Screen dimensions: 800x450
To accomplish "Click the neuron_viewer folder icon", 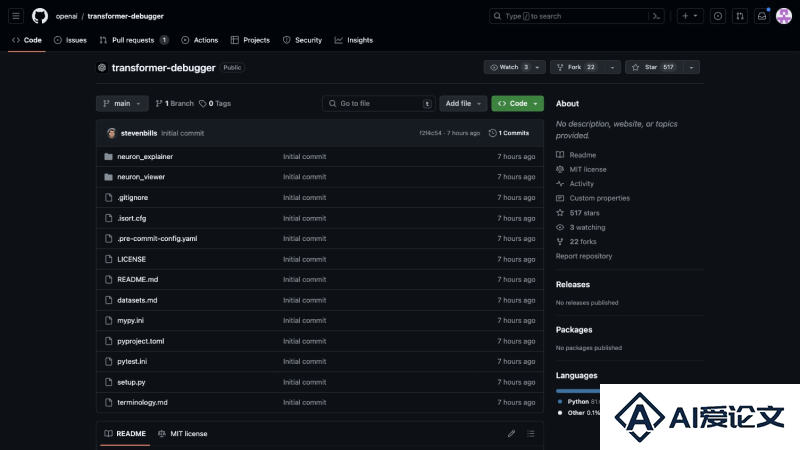I will point(108,177).
